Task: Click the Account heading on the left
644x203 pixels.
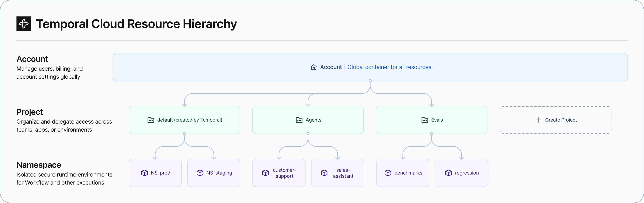Action: click(32, 59)
